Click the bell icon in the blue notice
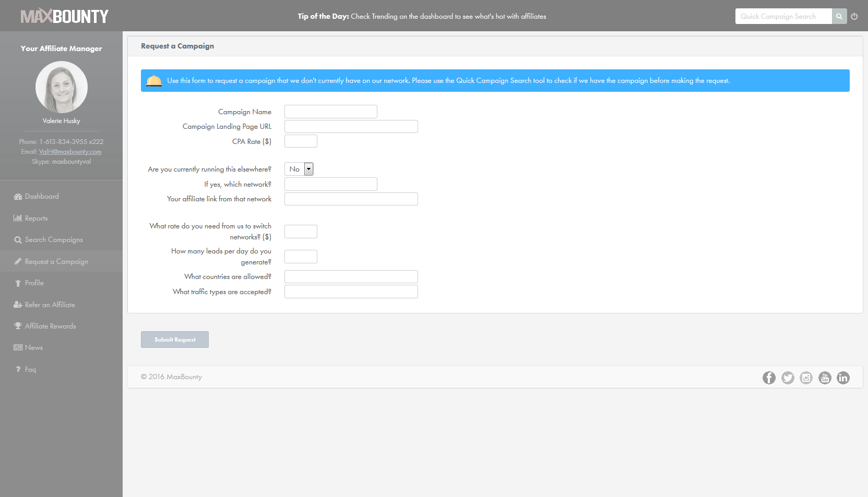 [154, 81]
